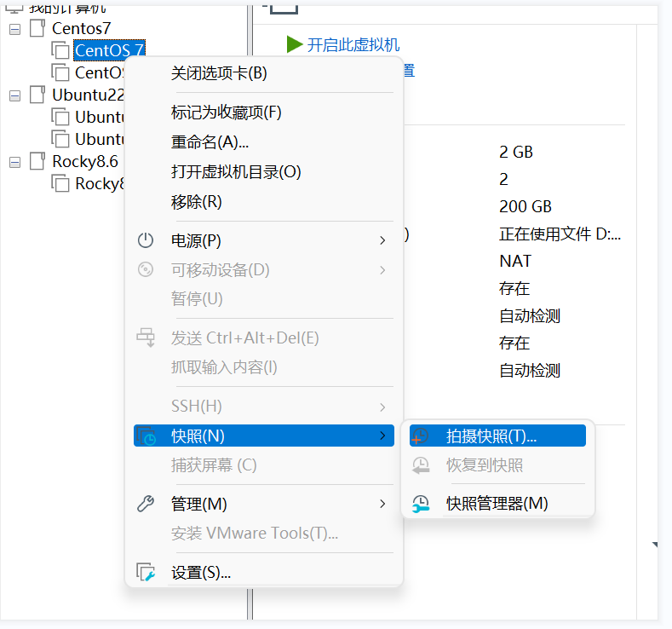This screenshot has width=672, height=629.
Task: Click the power icon beside 电源(P)
Action: click(x=146, y=240)
